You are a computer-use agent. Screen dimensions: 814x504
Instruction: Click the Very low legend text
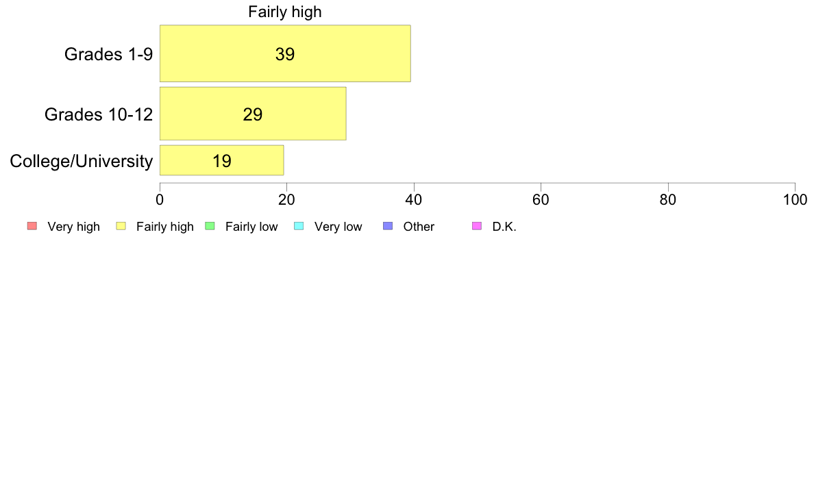tap(338, 227)
